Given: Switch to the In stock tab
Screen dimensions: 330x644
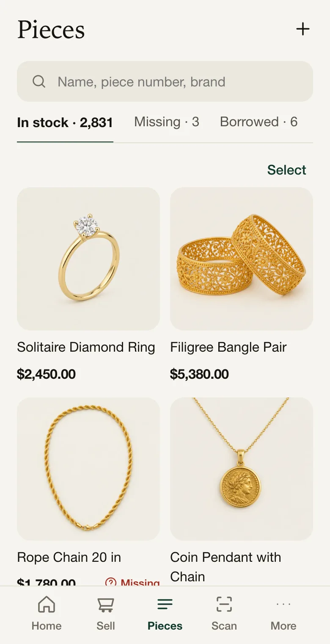Looking at the screenshot, I should click(x=65, y=122).
